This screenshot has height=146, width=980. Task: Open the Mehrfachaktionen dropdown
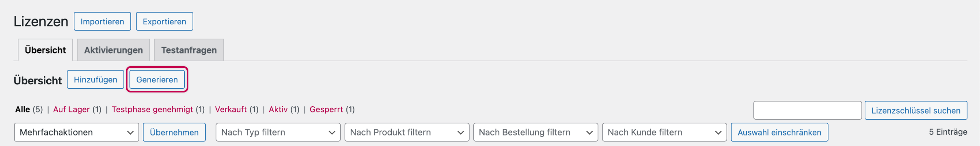(77, 132)
